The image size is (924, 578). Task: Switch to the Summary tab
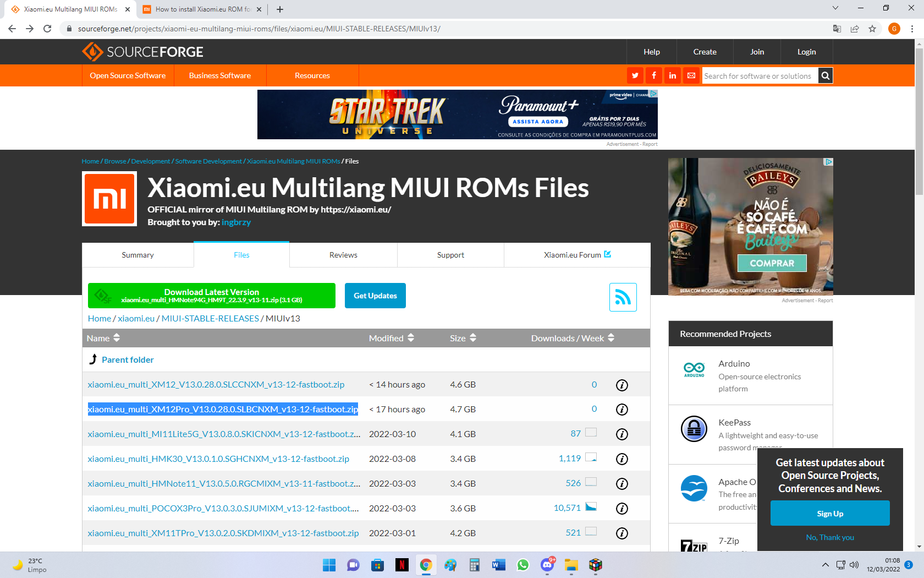point(137,255)
